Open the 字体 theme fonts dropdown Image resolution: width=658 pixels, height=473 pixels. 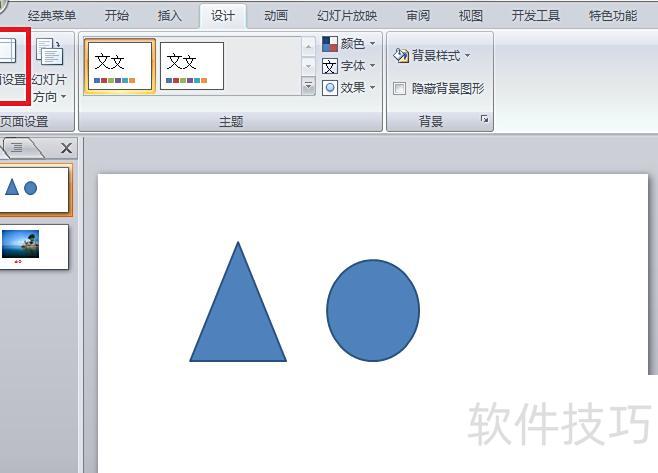coord(348,66)
